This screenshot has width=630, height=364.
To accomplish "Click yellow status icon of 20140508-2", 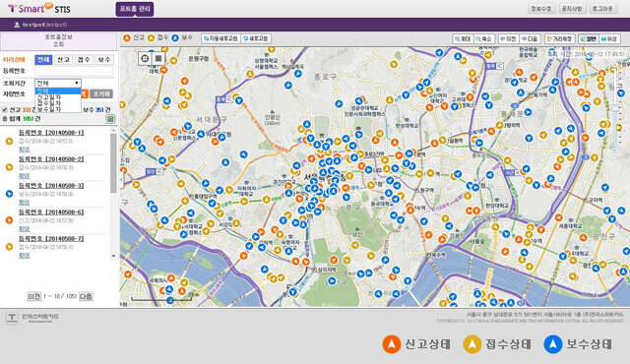I will (9, 167).
